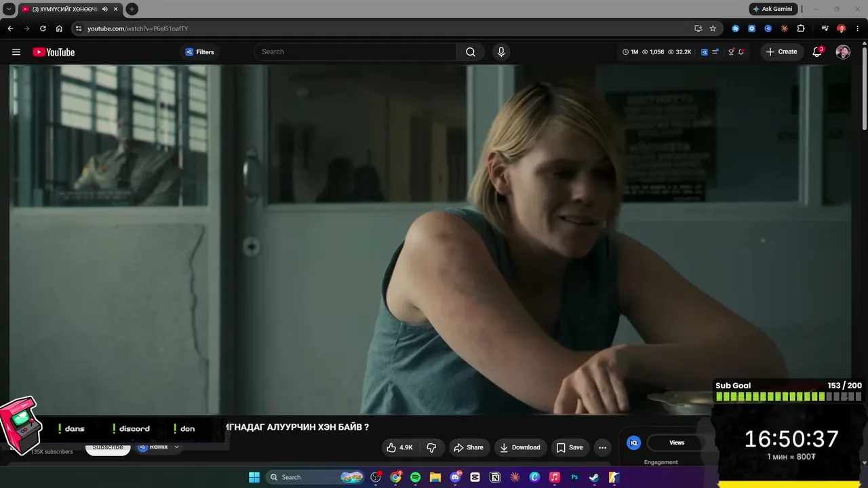Download the video
The height and width of the screenshot is (488, 868).
click(x=520, y=447)
